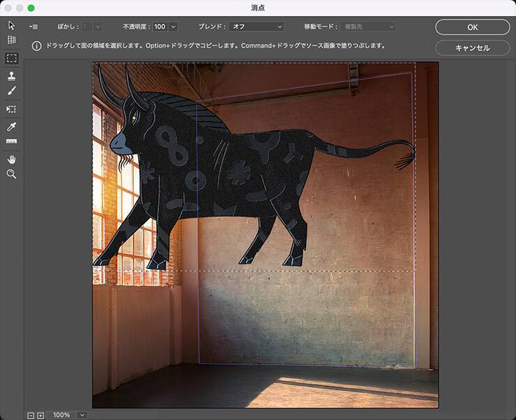Screen dimensions: 516x420
Task: Click the 不透明度 value field
Action: pos(160,27)
